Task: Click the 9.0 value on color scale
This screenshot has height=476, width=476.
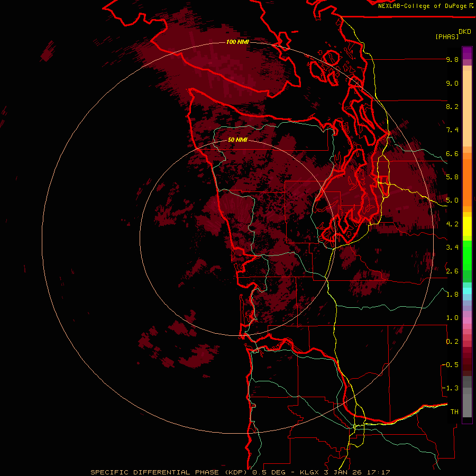Action: pyautogui.click(x=452, y=83)
